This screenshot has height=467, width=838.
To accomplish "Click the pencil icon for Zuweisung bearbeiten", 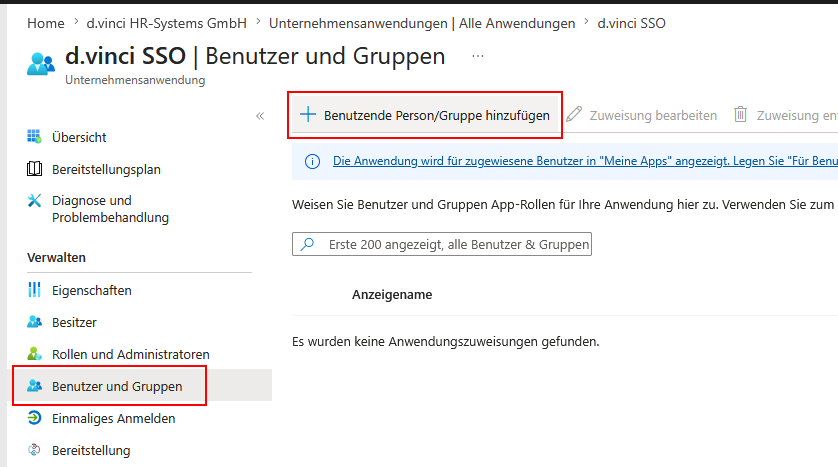I will pos(574,114).
